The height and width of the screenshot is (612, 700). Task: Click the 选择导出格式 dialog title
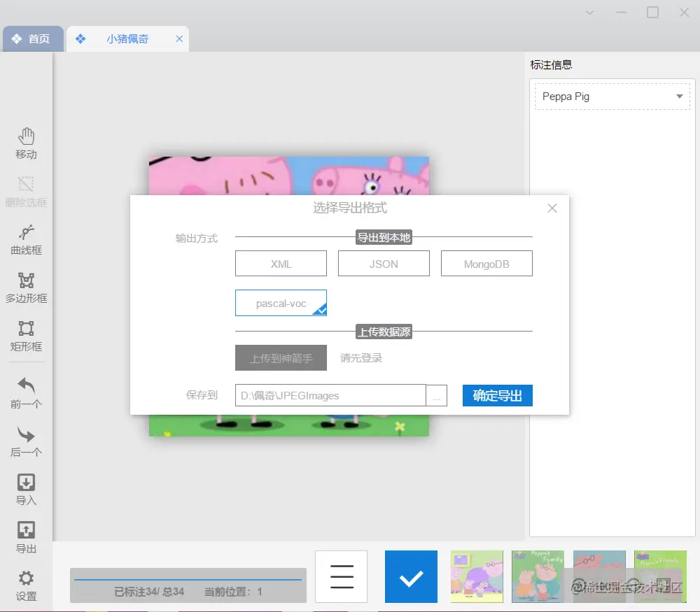coord(349,208)
